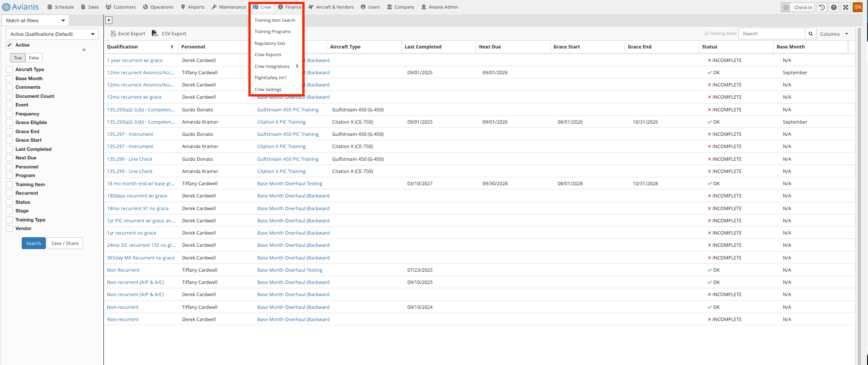This screenshot has height=365, width=868.
Task: Click the blue Search button
Action: tap(34, 244)
